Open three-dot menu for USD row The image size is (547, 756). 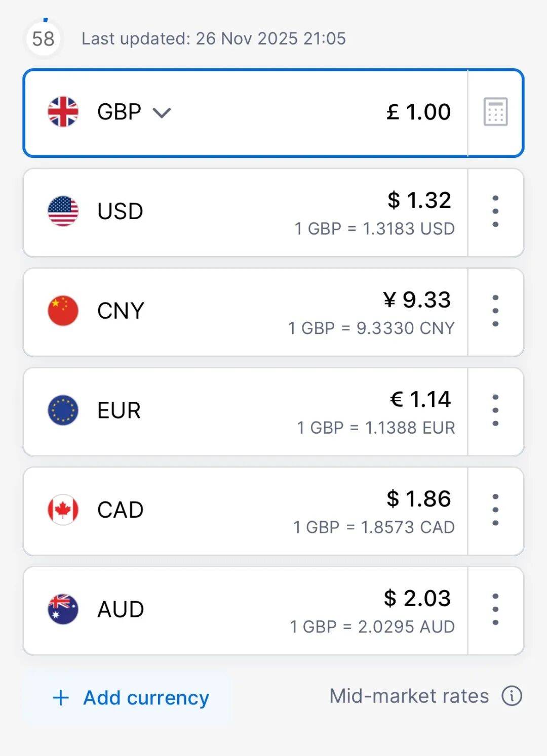point(495,212)
